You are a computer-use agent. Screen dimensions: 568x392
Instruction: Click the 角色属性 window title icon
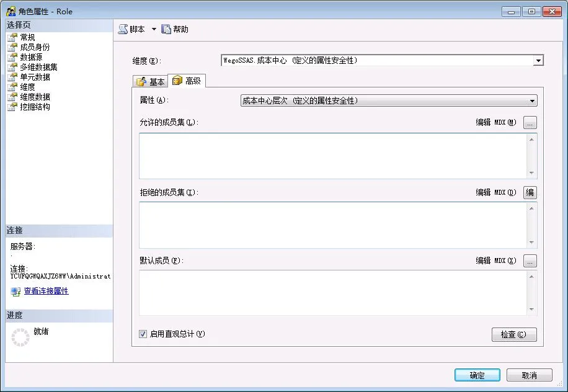[x=11, y=12]
